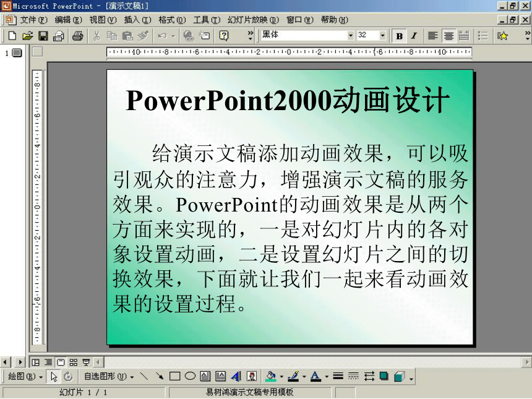Image resolution: width=532 pixels, height=399 pixels.
Task: Click the Copy icon
Action: [112, 36]
